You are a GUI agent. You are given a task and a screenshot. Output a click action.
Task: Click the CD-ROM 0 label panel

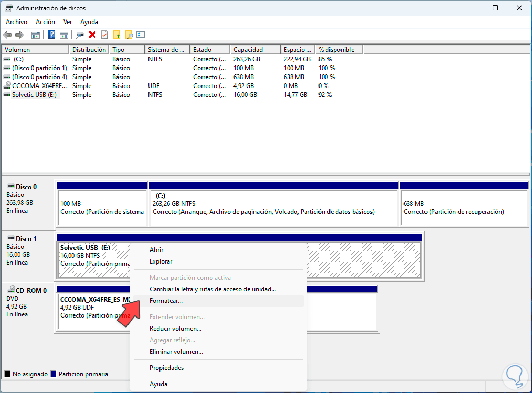coord(28,308)
